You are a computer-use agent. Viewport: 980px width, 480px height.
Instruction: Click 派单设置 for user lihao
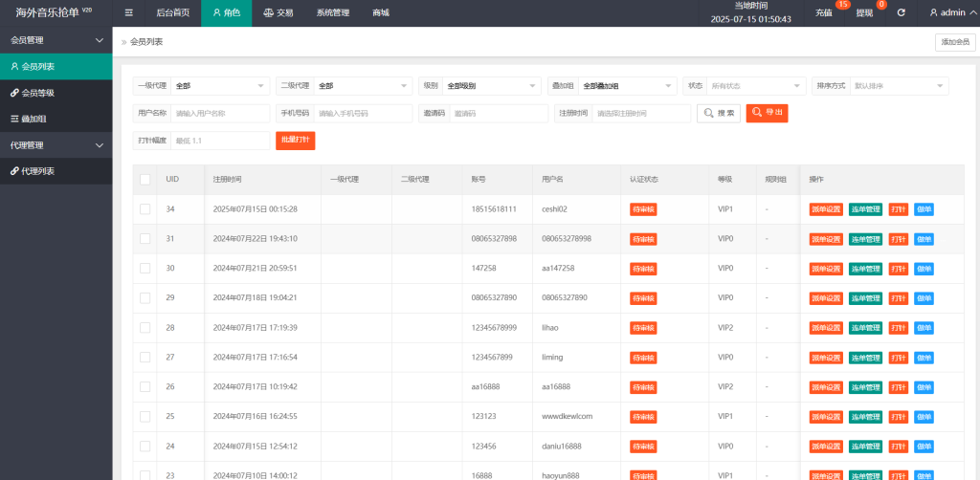point(826,328)
